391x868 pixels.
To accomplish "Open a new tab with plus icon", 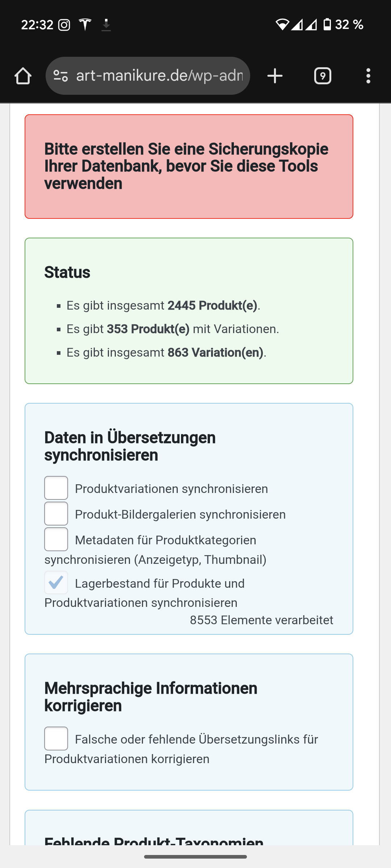I will click(275, 76).
